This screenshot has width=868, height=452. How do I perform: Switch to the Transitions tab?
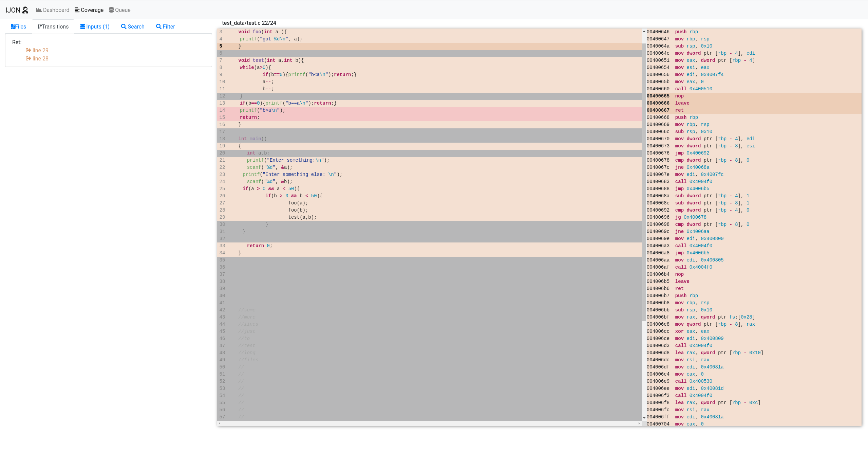(53, 27)
